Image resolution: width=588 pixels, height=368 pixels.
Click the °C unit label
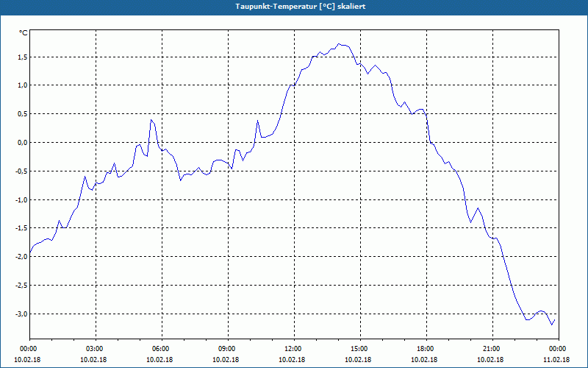click(x=24, y=33)
